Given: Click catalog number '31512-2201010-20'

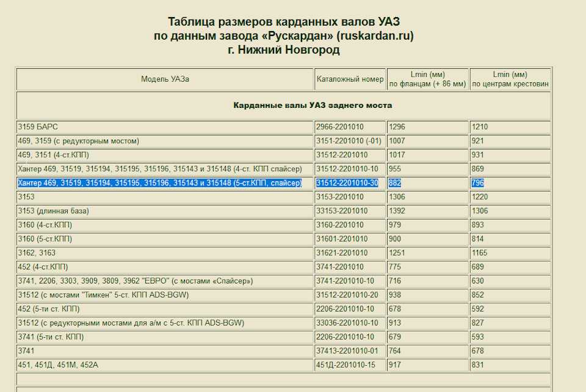Looking at the screenshot, I should coord(347,295).
